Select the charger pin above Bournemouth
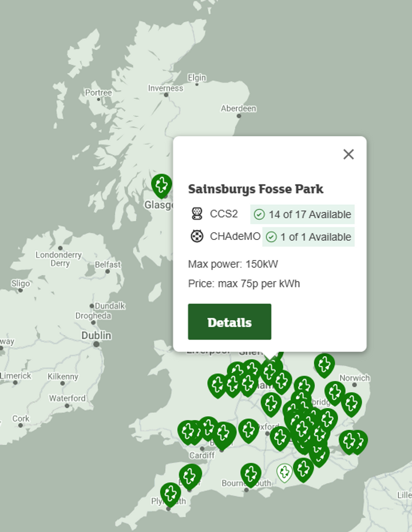 click(251, 475)
